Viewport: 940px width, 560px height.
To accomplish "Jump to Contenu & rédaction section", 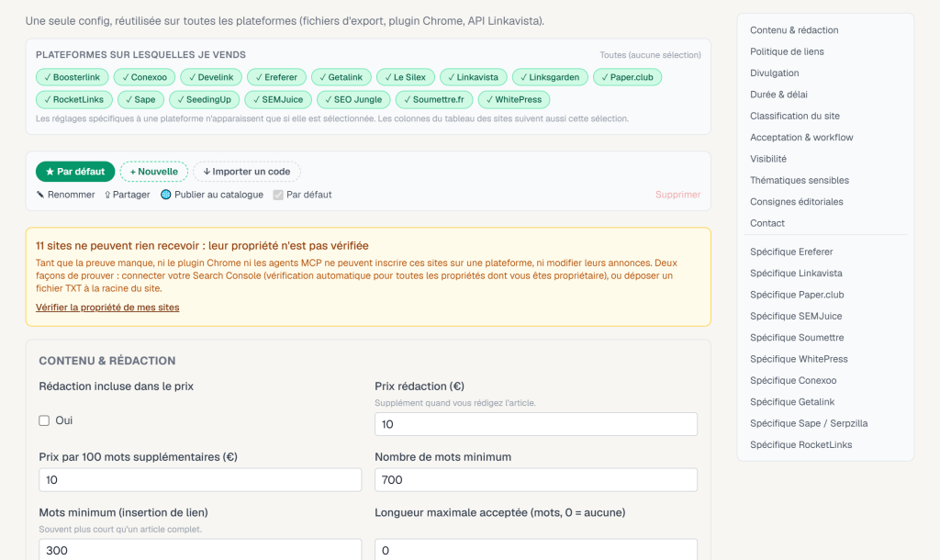I will point(794,30).
